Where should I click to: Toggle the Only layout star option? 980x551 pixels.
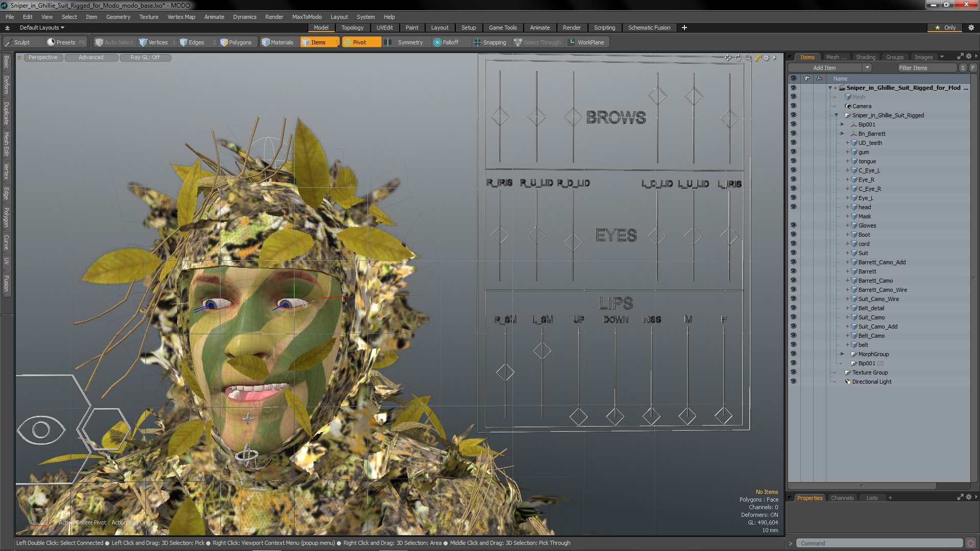tap(945, 28)
